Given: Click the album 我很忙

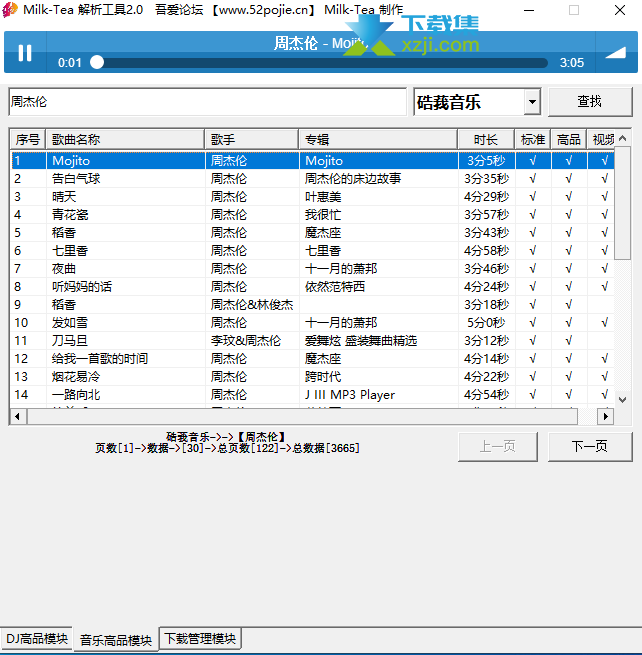Looking at the screenshot, I should point(323,215).
